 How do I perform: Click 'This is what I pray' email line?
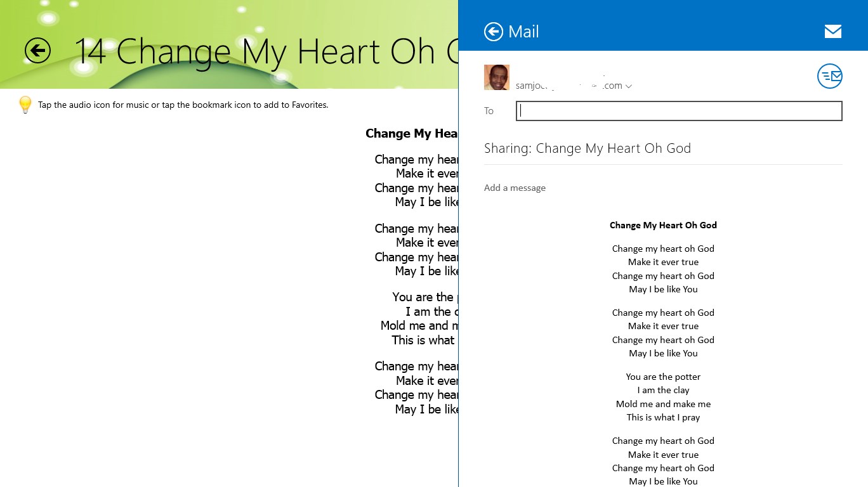[x=663, y=417]
